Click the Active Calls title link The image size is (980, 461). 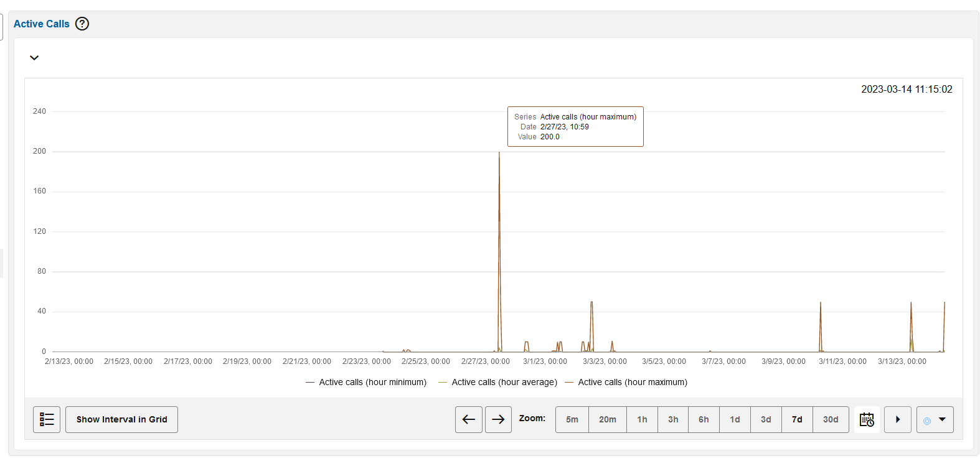[x=42, y=24]
